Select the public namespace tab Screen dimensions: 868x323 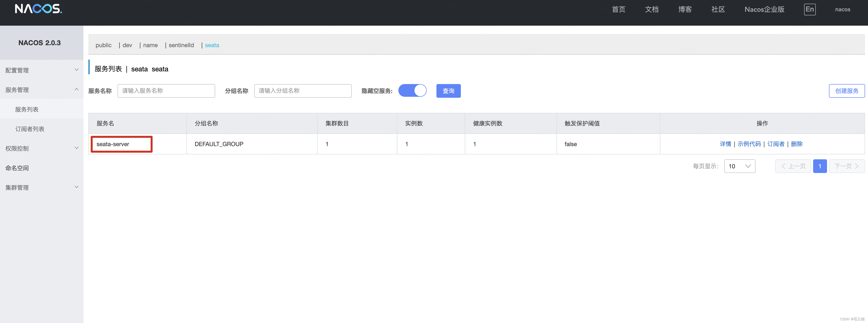click(103, 45)
